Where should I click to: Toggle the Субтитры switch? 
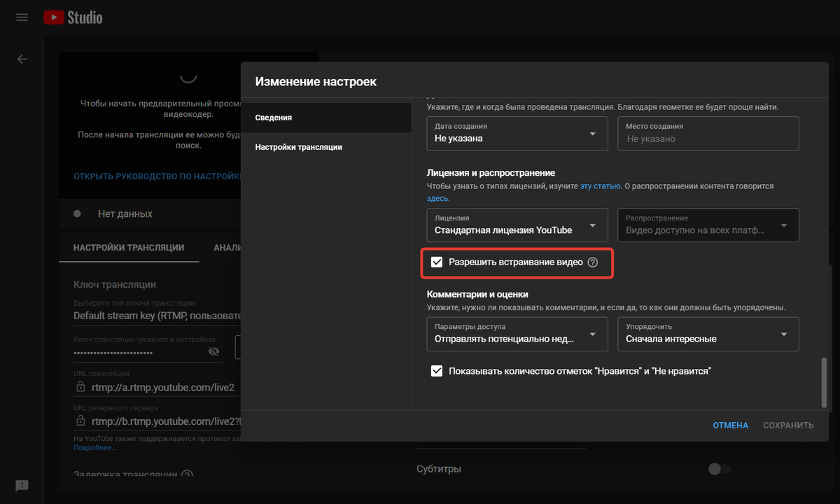[x=718, y=469]
